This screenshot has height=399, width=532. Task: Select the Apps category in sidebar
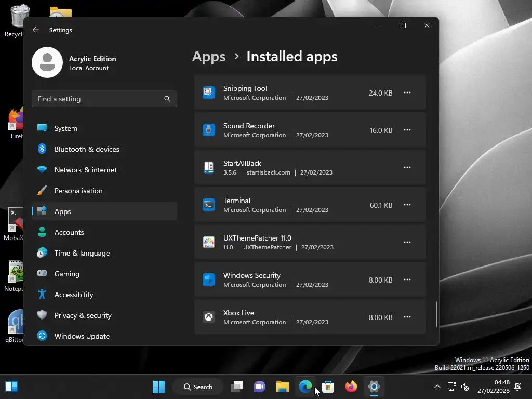pos(104,211)
